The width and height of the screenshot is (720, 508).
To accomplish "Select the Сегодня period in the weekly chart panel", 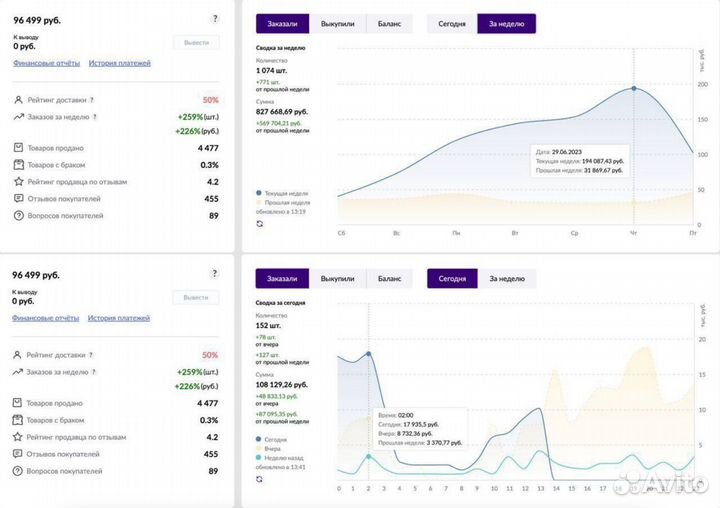I will pos(452,24).
